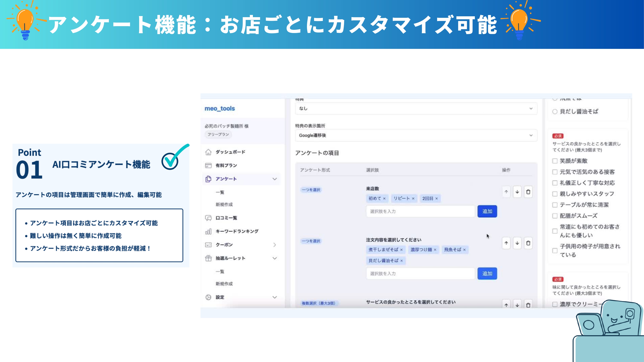Open 一覧 under 抽選ルーレット menu

tap(220, 271)
